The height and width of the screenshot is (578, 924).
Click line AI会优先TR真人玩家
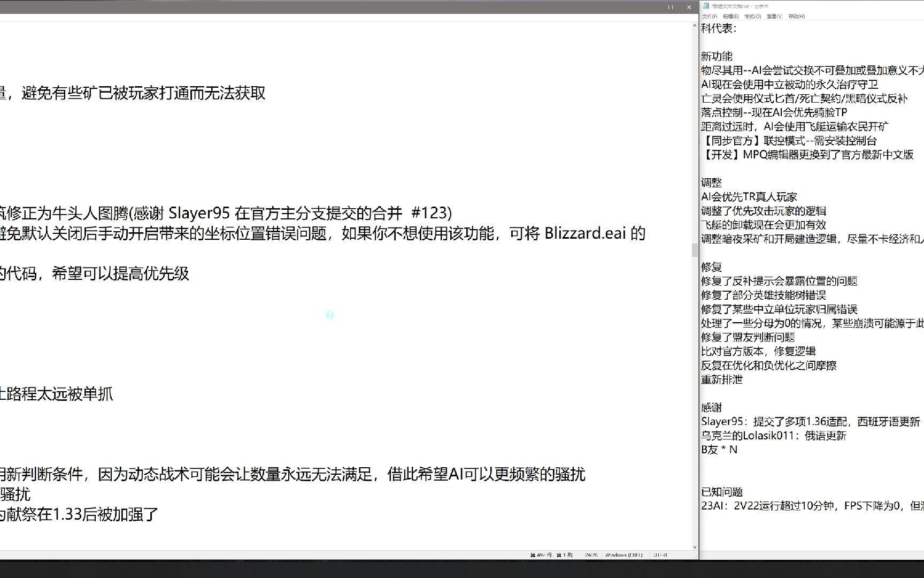pos(749,197)
